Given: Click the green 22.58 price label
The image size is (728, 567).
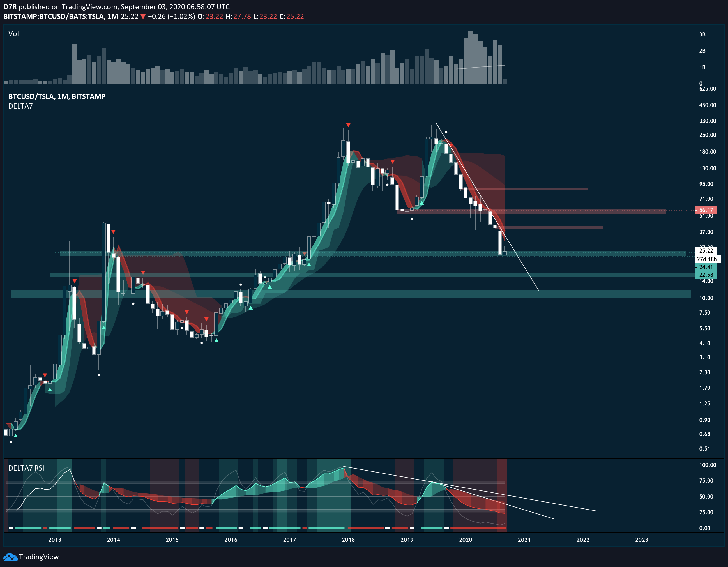Looking at the screenshot, I should coord(706,275).
